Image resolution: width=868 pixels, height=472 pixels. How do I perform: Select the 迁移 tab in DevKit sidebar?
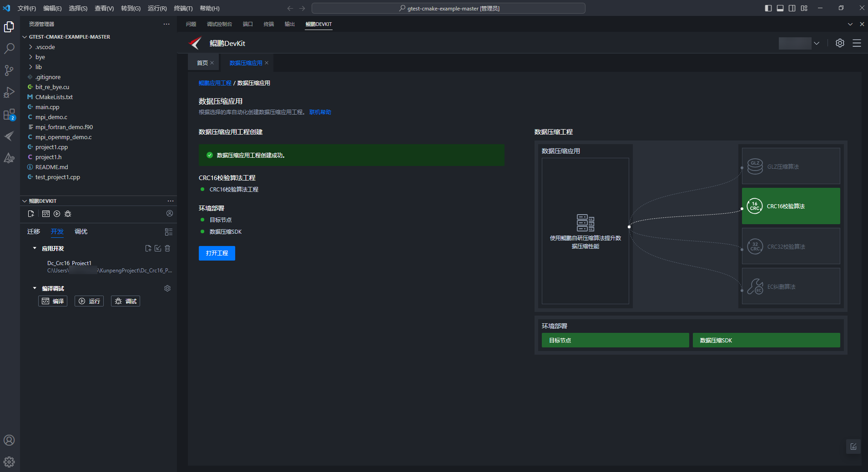pos(34,231)
